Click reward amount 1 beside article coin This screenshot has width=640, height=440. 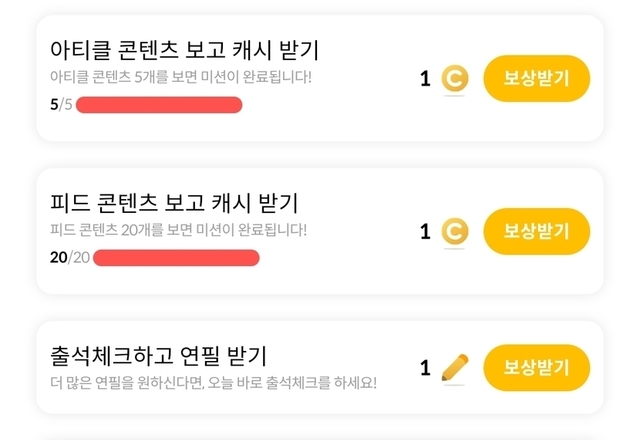pyautogui.click(x=425, y=78)
